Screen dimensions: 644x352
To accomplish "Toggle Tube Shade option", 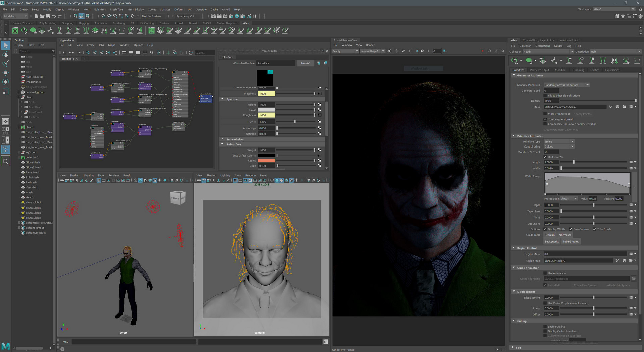I will (595, 229).
